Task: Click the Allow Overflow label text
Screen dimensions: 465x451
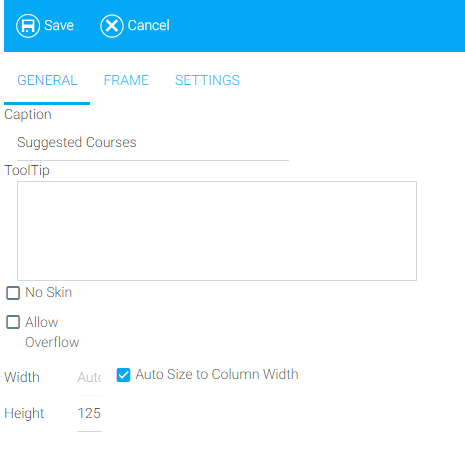Action: 52,332
